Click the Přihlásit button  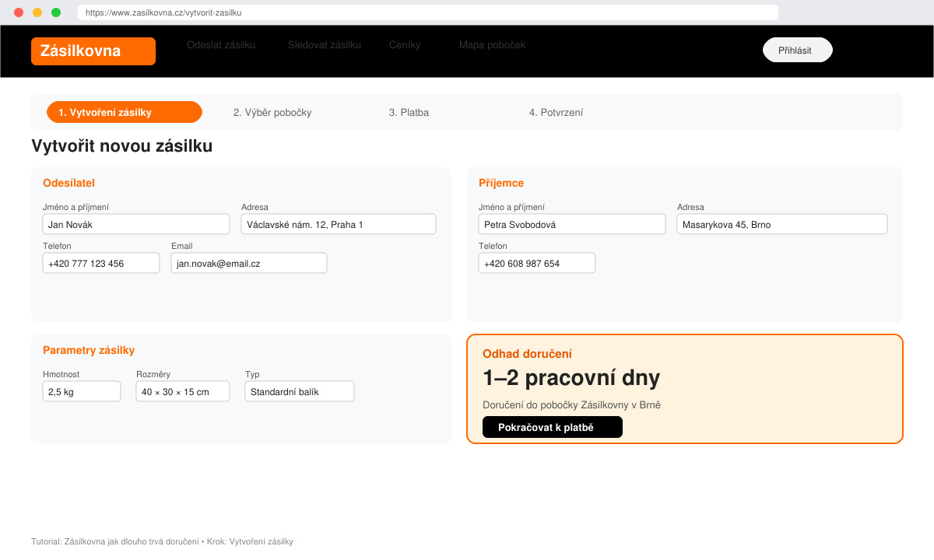[x=798, y=50]
